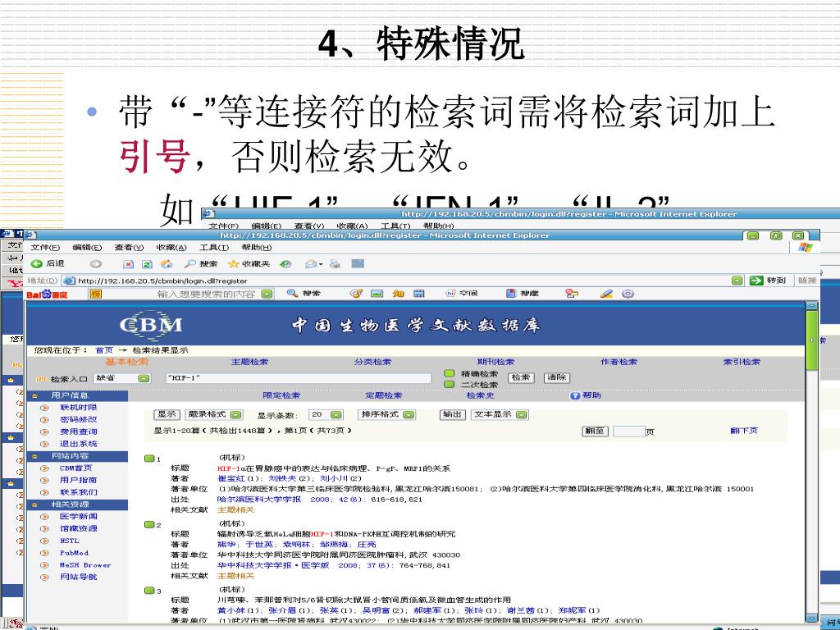Viewport: 840px width, 630px height.
Task: Open the 题录格式 dropdown
Action: coord(235,414)
